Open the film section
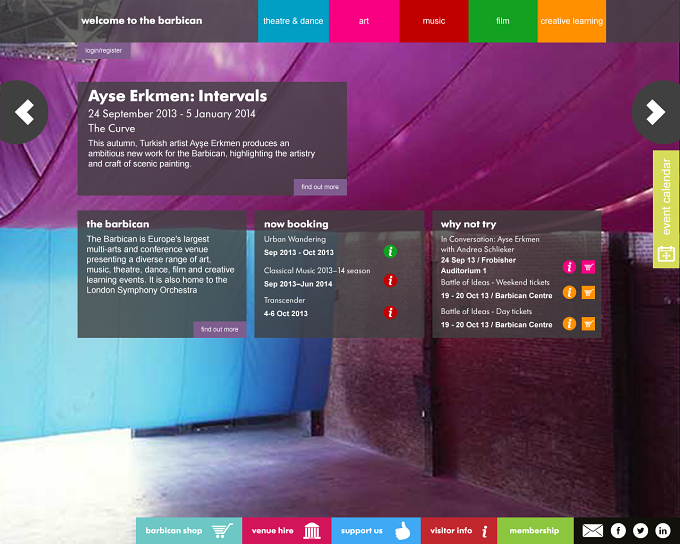The width and height of the screenshot is (680, 544). pyautogui.click(x=503, y=21)
